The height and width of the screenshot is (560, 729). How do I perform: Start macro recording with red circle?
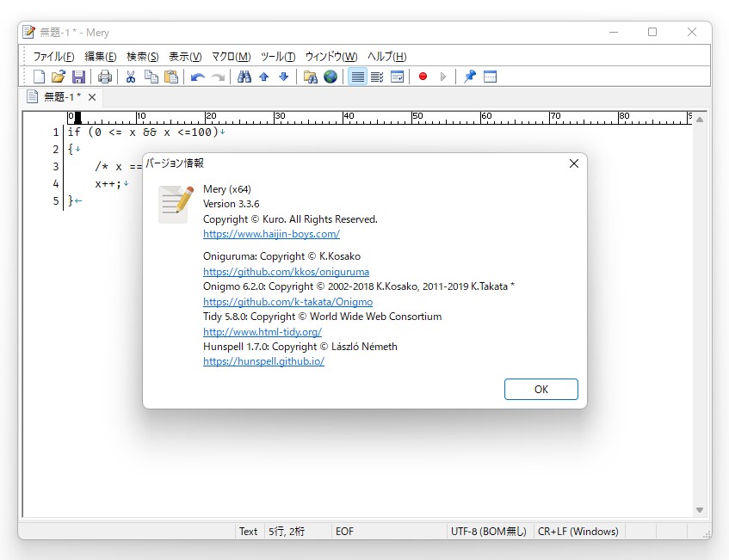point(423,77)
